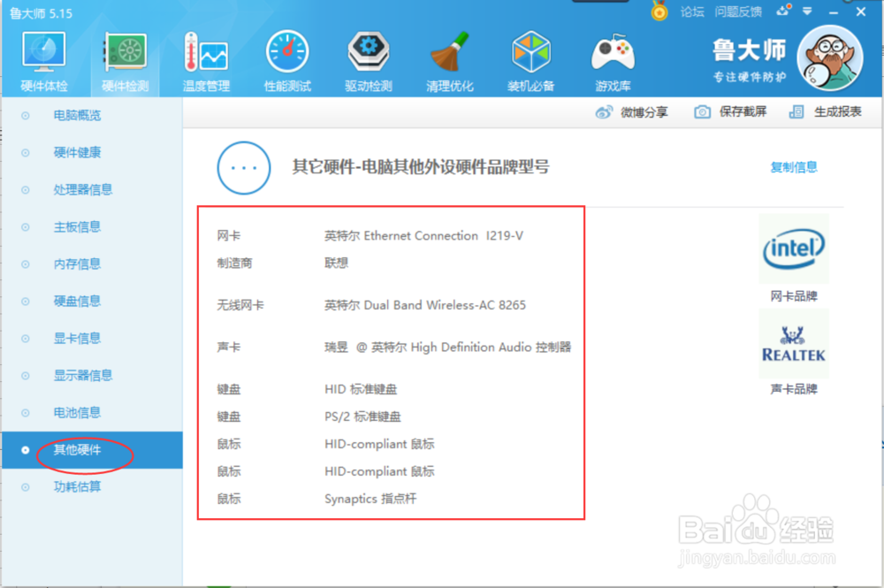Select 显示器信息 in sidebar

point(83,376)
